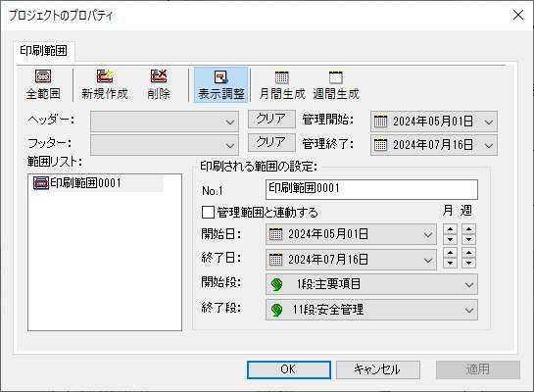
Task: Click the キャンセル button
Action: tap(378, 369)
